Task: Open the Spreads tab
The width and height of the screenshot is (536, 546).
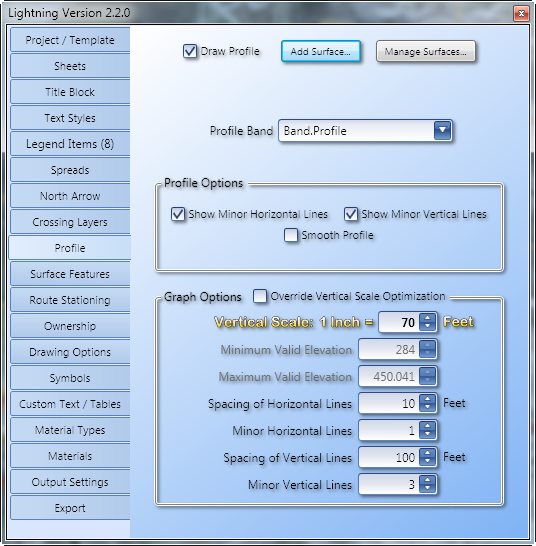Action: pos(70,170)
